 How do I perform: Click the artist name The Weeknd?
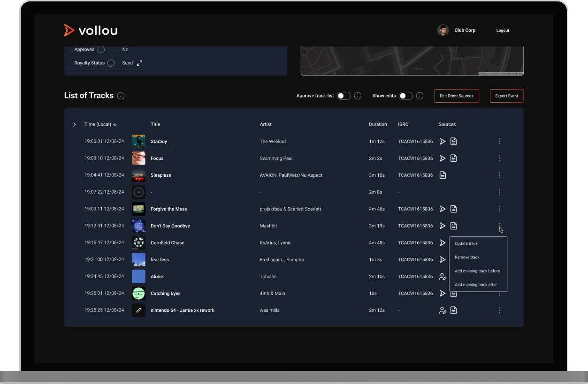(273, 141)
